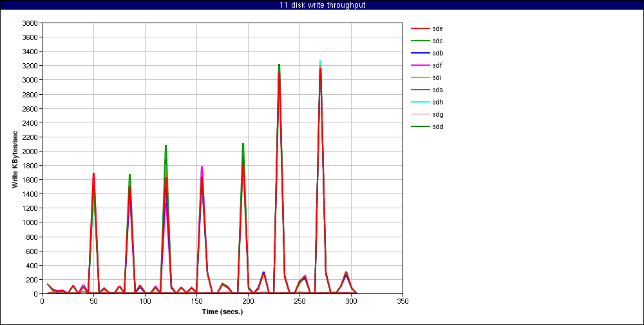
Task: Select the sdh legend label
Action: tap(437, 102)
